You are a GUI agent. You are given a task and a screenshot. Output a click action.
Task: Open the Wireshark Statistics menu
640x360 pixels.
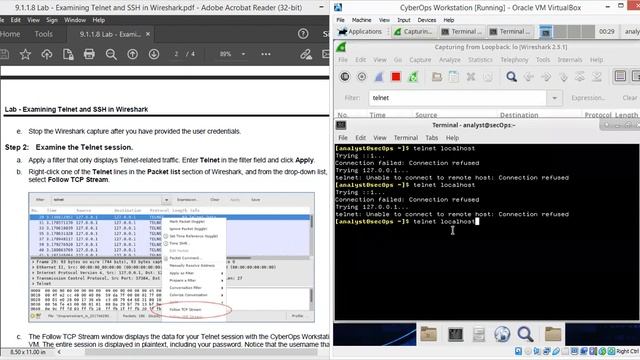coord(480,60)
